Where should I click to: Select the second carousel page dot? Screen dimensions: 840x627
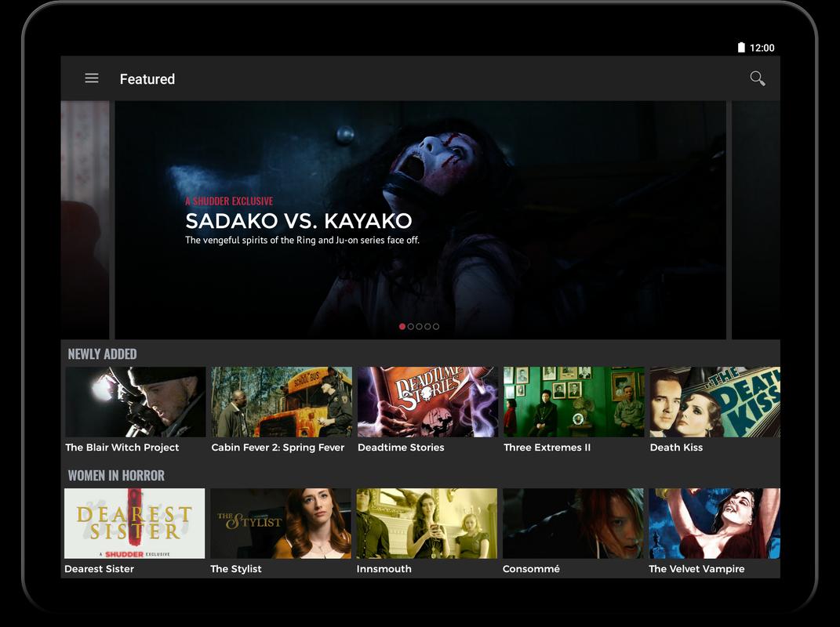[x=411, y=327]
